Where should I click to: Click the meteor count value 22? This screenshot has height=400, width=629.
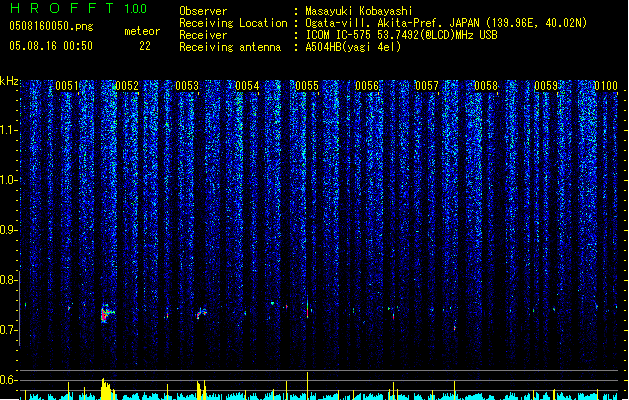point(145,46)
